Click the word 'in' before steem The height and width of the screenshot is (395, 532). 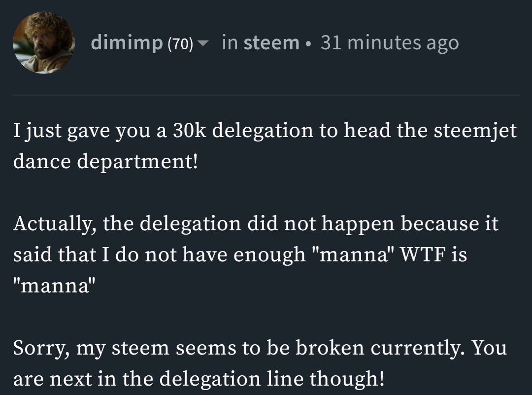230,43
